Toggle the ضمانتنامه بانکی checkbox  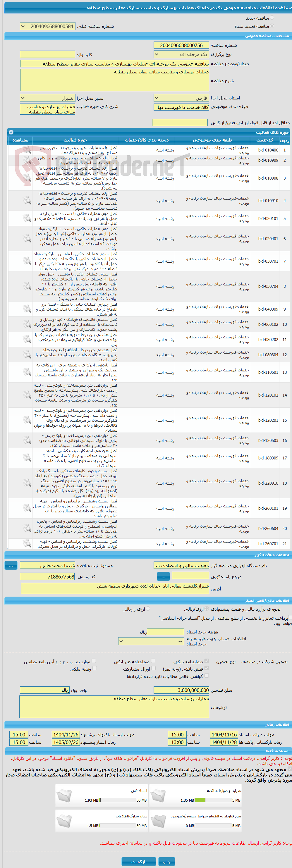(206, 661)
